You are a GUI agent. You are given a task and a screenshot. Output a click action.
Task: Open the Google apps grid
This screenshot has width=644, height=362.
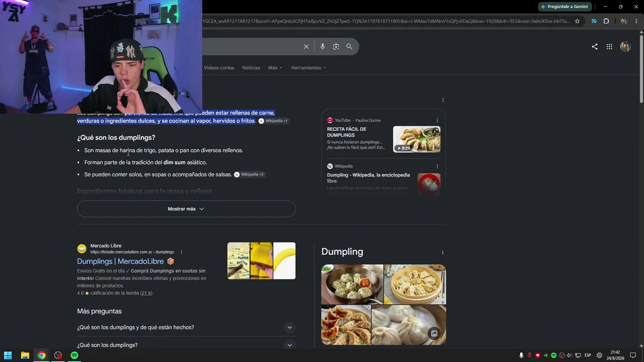[x=609, y=47]
